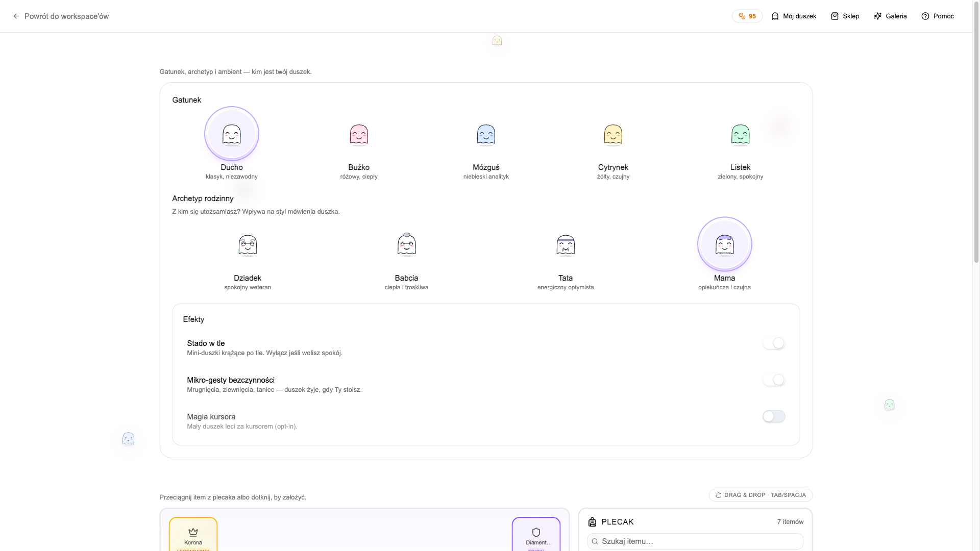
Task: Choose the pink Buźko ghost
Action: [x=359, y=135]
